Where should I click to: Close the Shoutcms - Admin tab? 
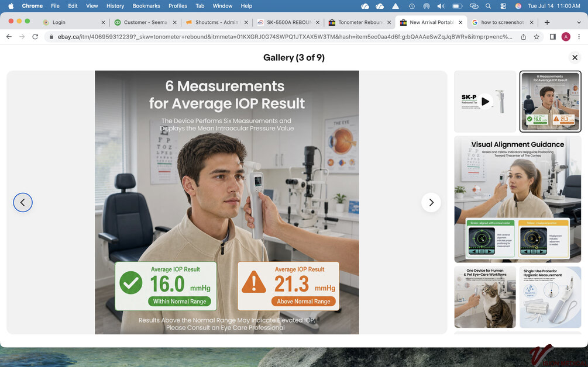click(x=246, y=22)
